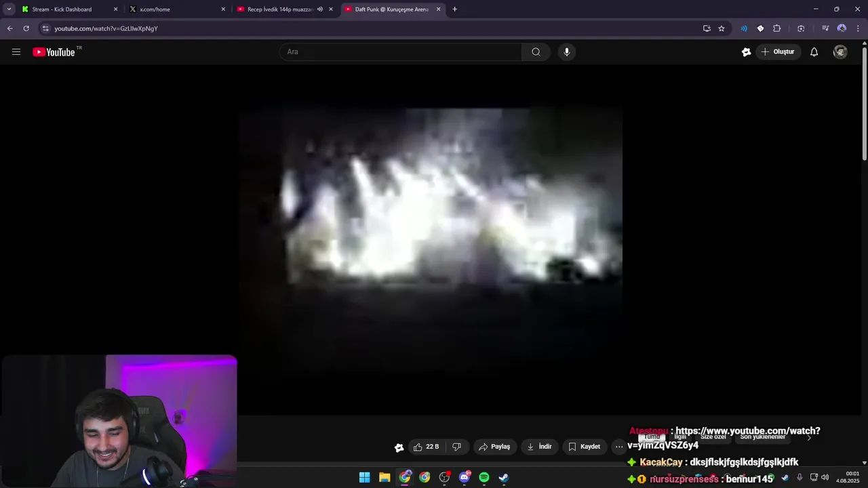Open clock and date in taskbar
868x488 pixels.
click(x=848, y=477)
